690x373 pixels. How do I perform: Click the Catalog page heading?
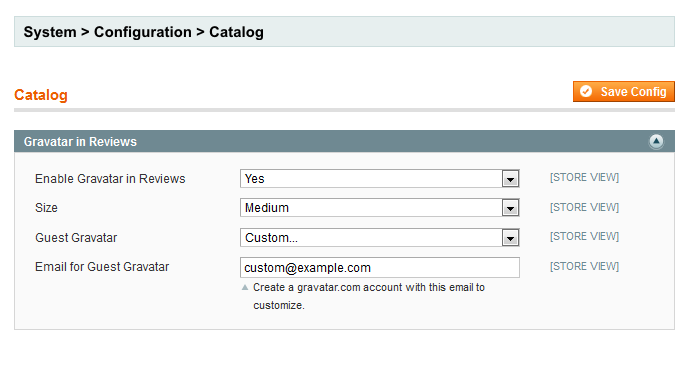(41, 95)
